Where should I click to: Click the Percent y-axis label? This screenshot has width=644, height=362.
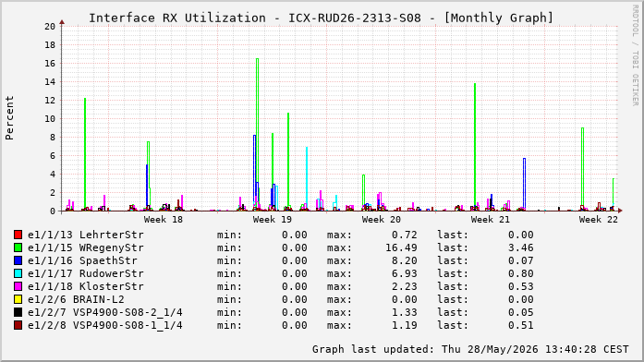9,118
